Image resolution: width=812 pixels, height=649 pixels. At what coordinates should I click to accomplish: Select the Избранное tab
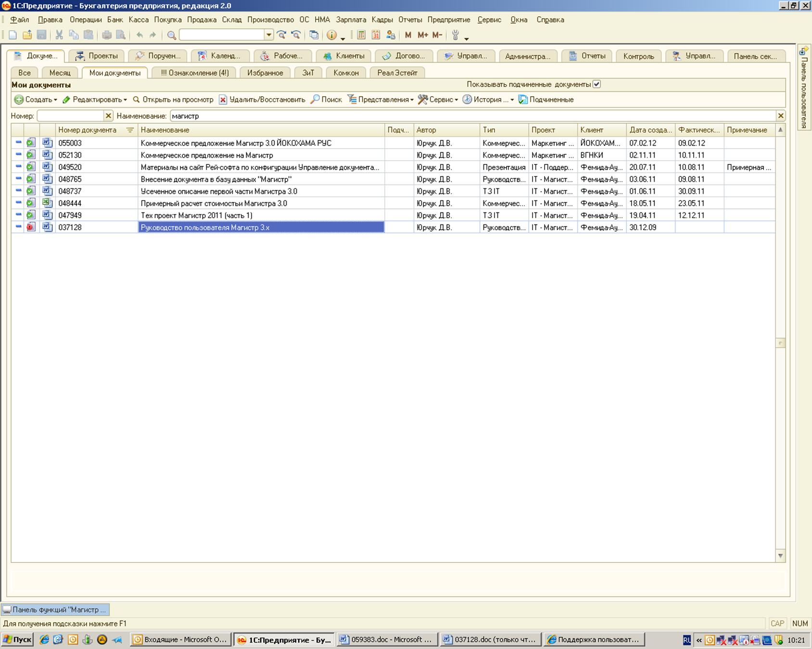tap(265, 73)
